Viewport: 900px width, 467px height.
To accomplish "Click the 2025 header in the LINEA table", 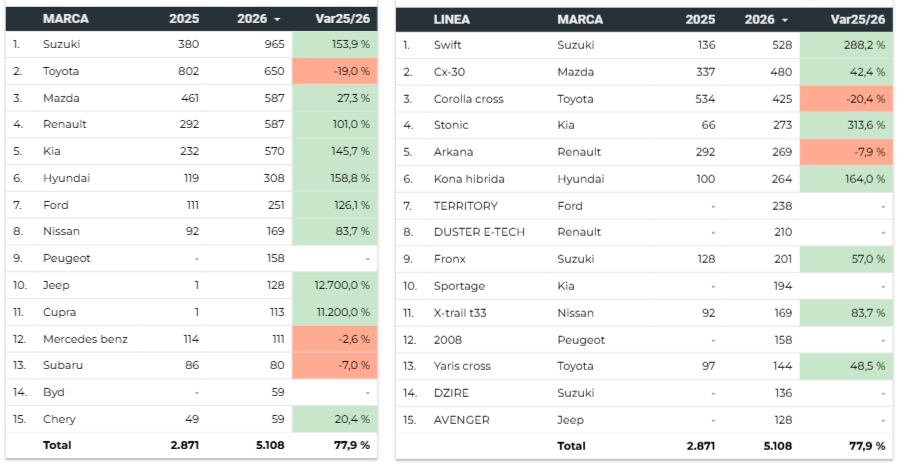I will coord(700,19).
